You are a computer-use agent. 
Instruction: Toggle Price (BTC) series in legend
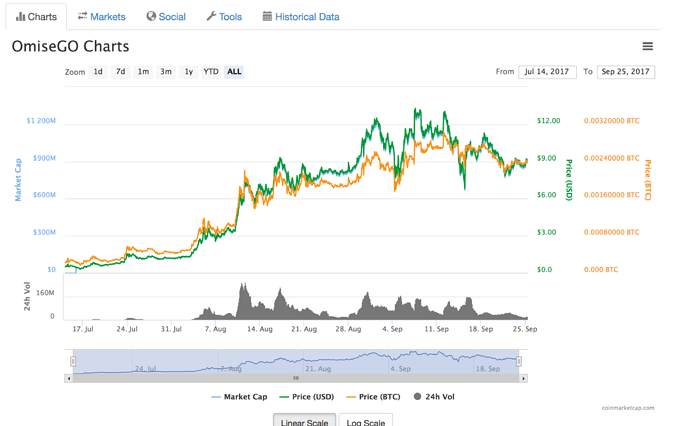(x=373, y=397)
